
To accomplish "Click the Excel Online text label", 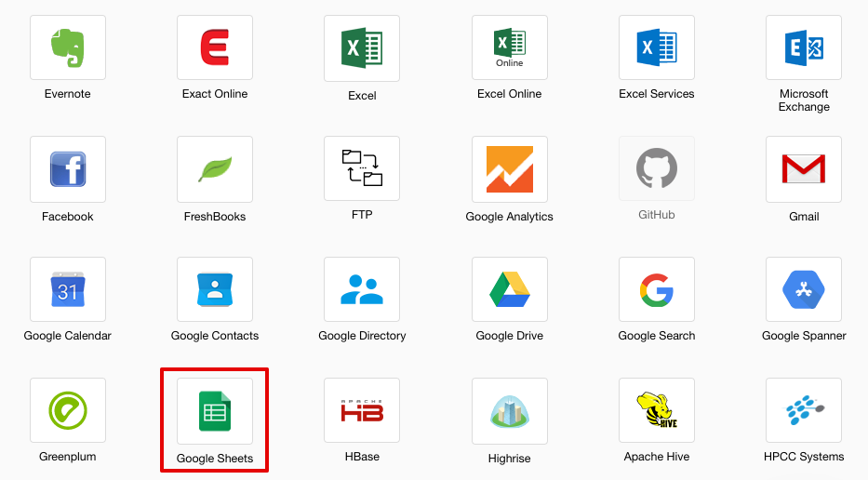I will 509,94.
